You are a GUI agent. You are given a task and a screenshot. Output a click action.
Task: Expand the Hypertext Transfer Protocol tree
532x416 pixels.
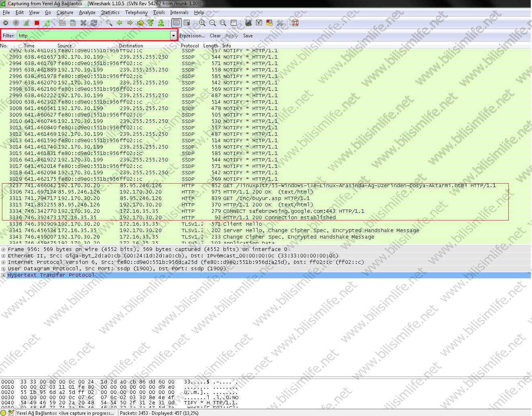(3, 275)
